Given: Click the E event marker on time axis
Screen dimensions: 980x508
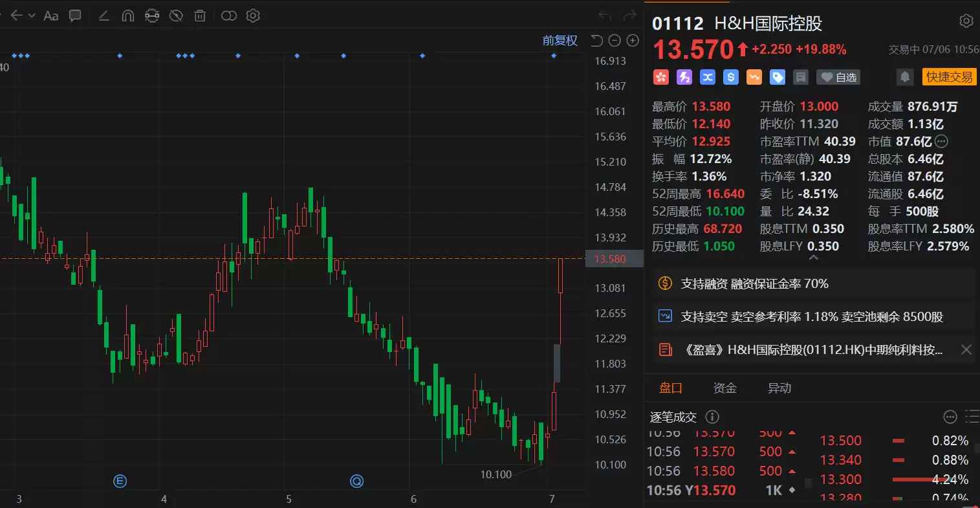Looking at the screenshot, I should click(120, 481).
